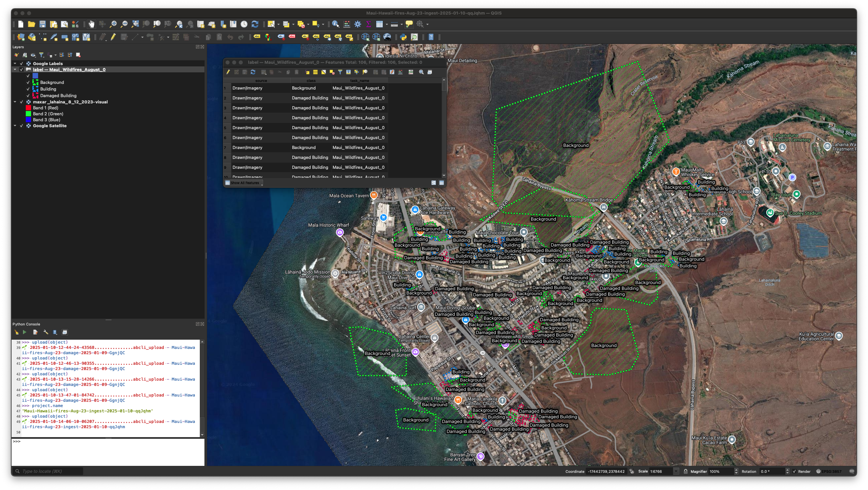The image size is (868, 490).
Task: Toggle visibility of Google Labels layer
Action: click(x=21, y=64)
